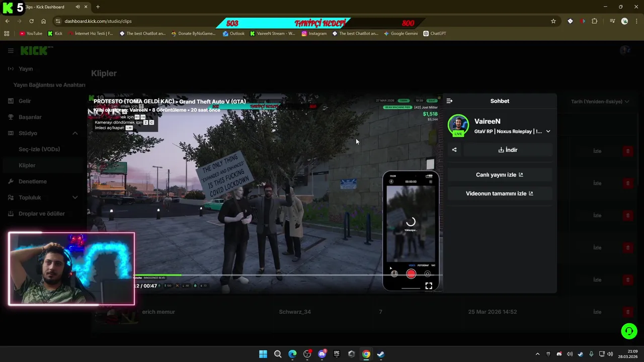This screenshot has height=362, width=644.
Task: Open Videonun tamamını izle link
Action: pyautogui.click(x=500, y=194)
